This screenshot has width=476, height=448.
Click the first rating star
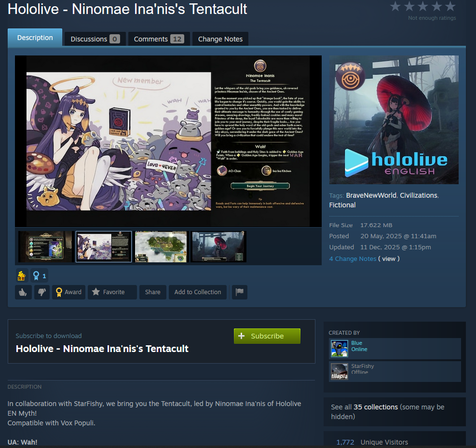pos(395,6)
